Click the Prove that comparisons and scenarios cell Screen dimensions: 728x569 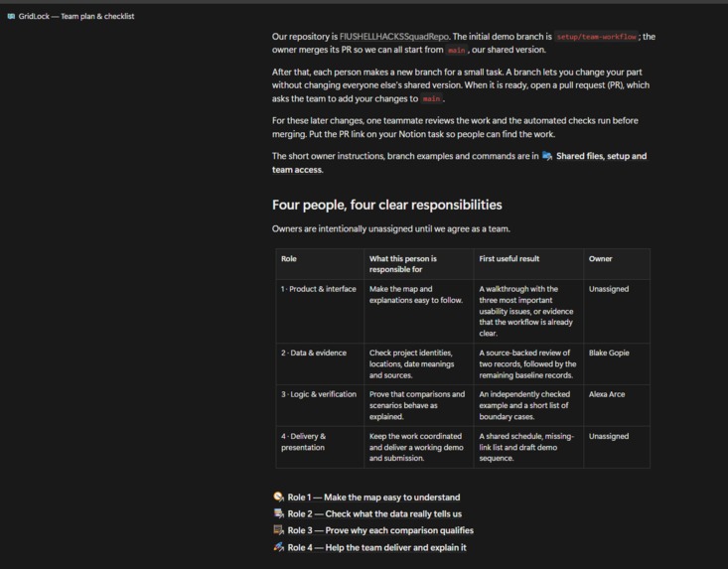click(419, 405)
